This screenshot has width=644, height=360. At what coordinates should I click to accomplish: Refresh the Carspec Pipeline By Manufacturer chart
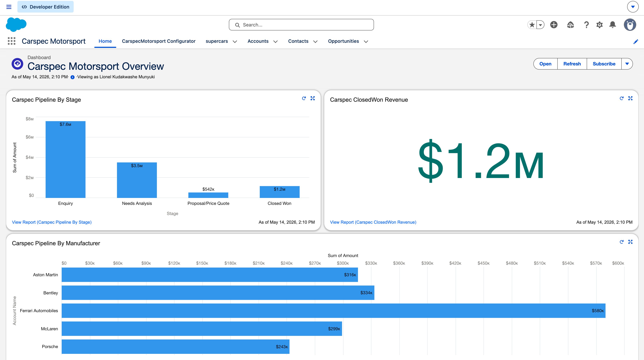(622, 242)
